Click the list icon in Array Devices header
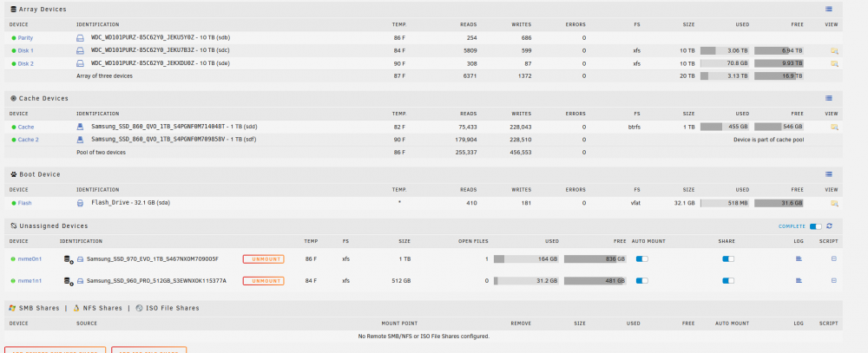Screen dimensions: 868x353 (x=829, y=9)
